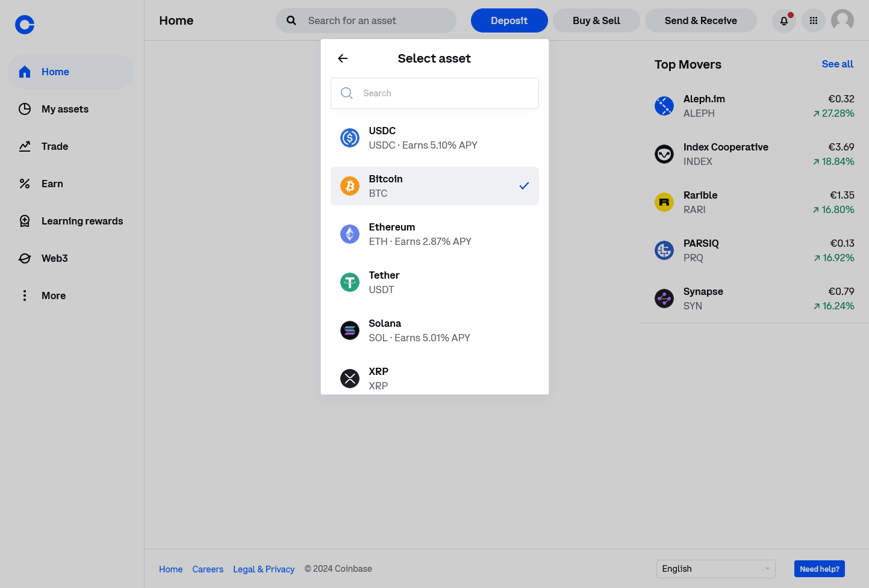Click the Tether coin icon
869x588 pixels.
click(x=350, y=282)
